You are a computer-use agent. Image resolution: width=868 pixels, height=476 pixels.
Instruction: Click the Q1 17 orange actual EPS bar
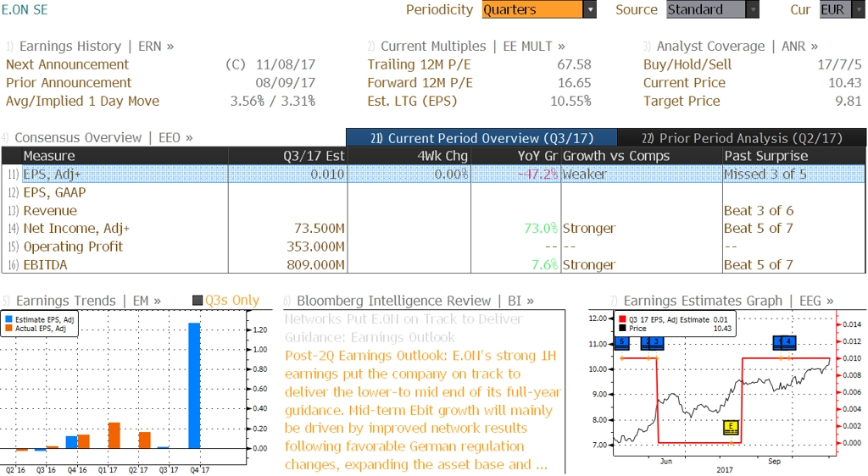[114, 435]
